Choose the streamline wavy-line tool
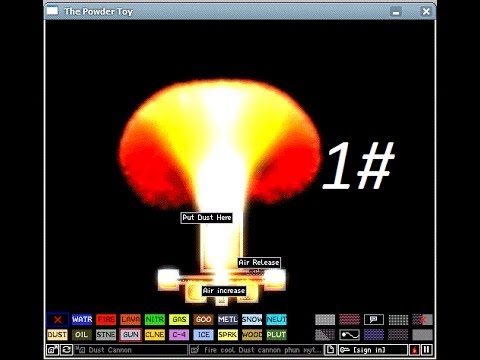480x360 pixels. tap(349, 335)
